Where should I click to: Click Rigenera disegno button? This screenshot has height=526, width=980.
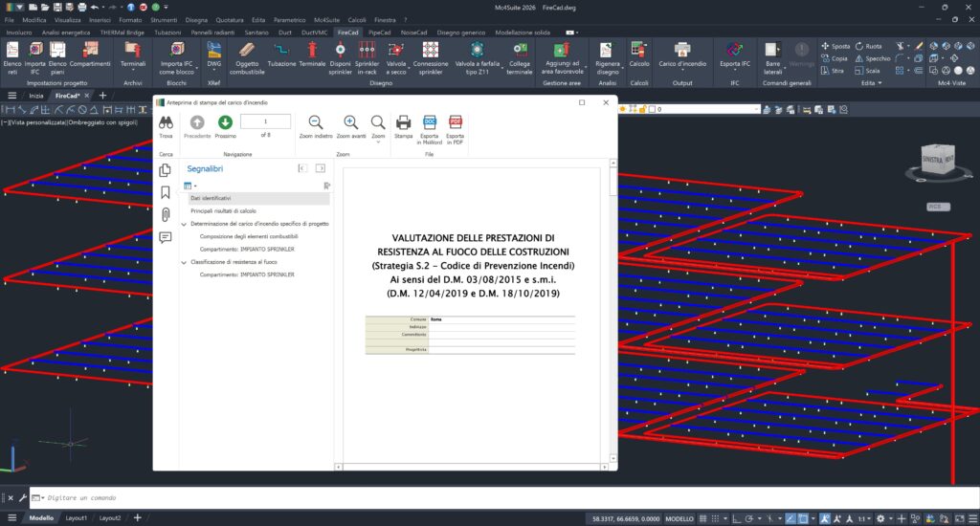607,58
